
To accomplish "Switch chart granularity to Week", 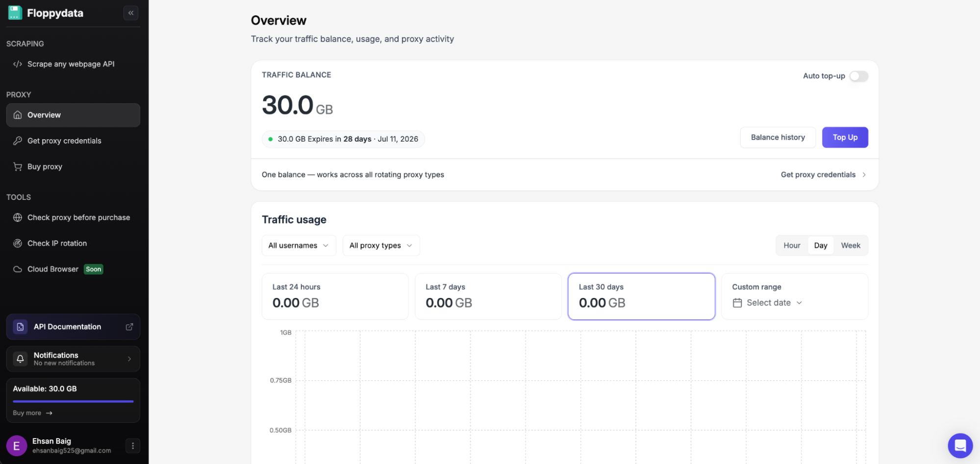I will click(x=851, y=245).
